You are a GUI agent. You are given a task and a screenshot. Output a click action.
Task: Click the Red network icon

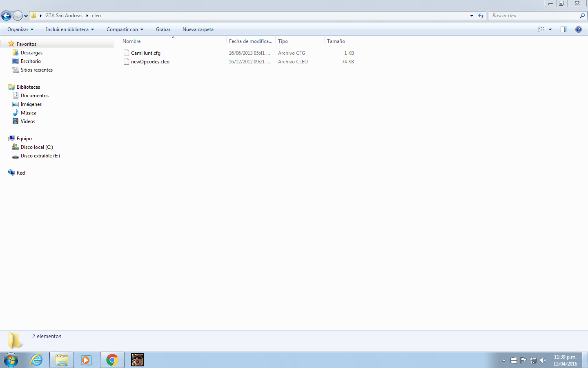[x=11, y=173]
